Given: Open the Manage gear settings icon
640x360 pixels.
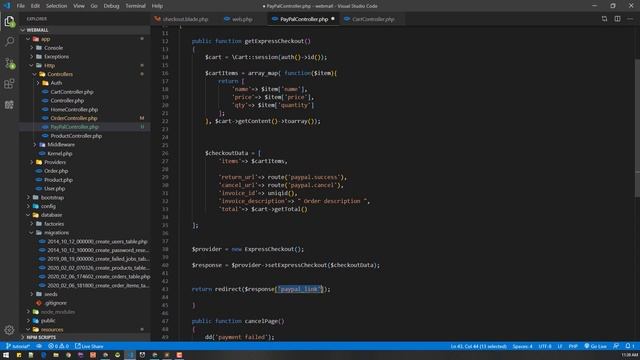Looking at the screenshot, I should 9,330.
